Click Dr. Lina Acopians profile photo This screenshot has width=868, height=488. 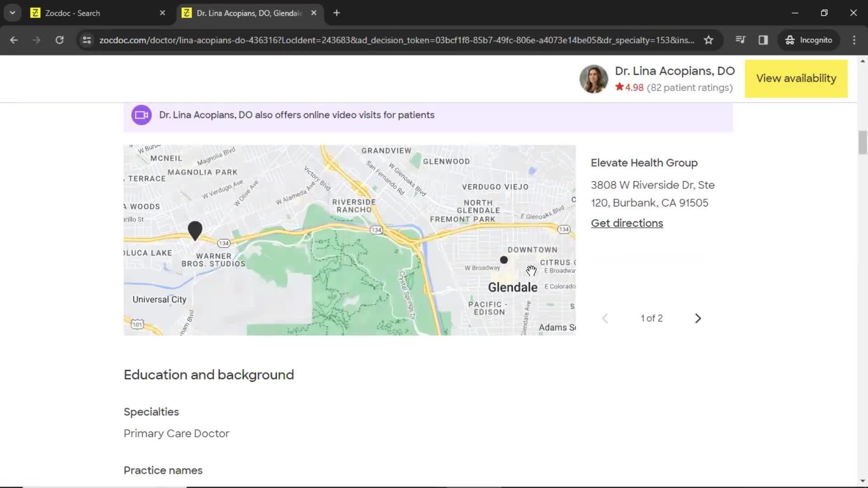point(594,79)
